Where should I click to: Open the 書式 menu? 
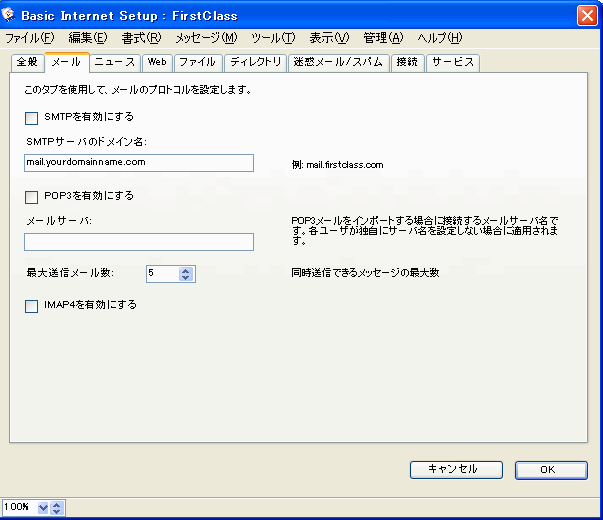point(140,38)
